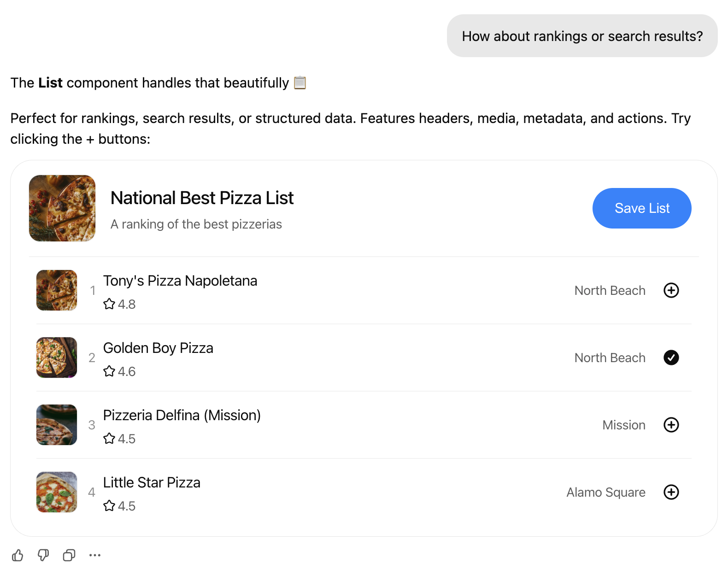This screenshot has height=575, width=728.
Task: Click the star icon beside Pizzeria Delfina's rating
Action: tap(109, 439)
